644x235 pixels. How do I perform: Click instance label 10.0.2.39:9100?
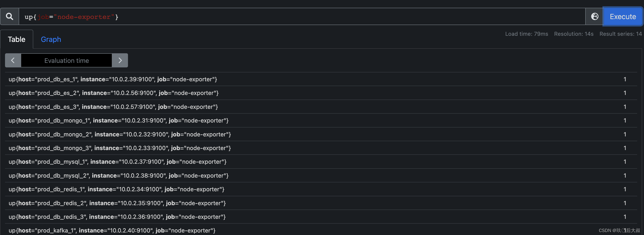click(x=131, y=79)
